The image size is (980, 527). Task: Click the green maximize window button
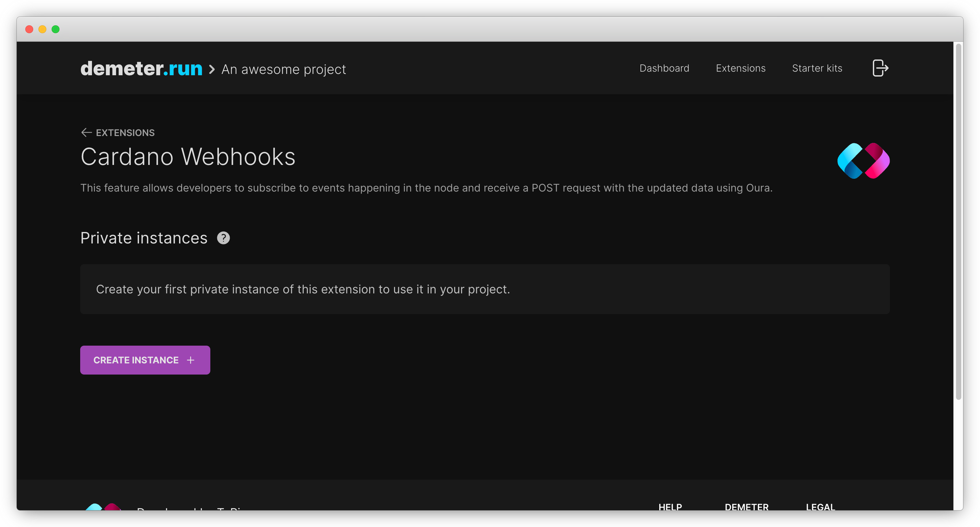point(56,29)
